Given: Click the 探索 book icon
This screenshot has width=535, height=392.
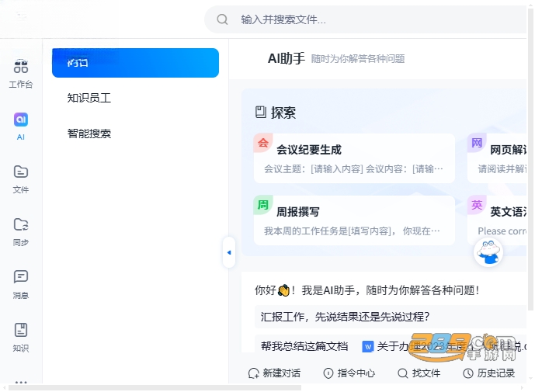Looking at the screenshot, I should 261,113.
